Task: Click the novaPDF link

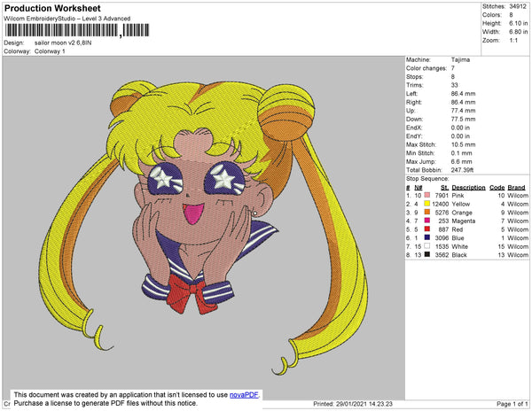Action: 244,395
